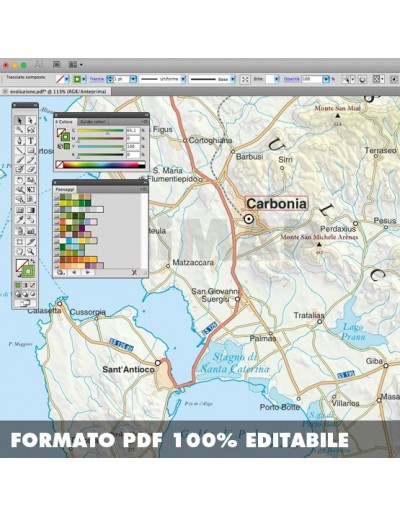Select the Free Transform tool
Screen dimensions: 400x517
[31, 190]
